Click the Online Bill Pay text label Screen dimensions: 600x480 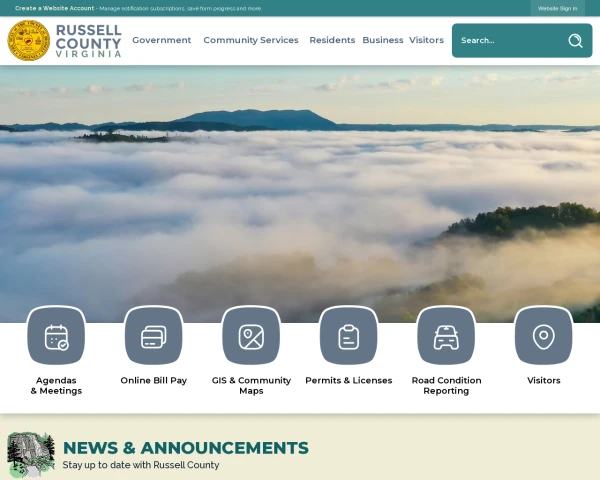tap(153, 380)
